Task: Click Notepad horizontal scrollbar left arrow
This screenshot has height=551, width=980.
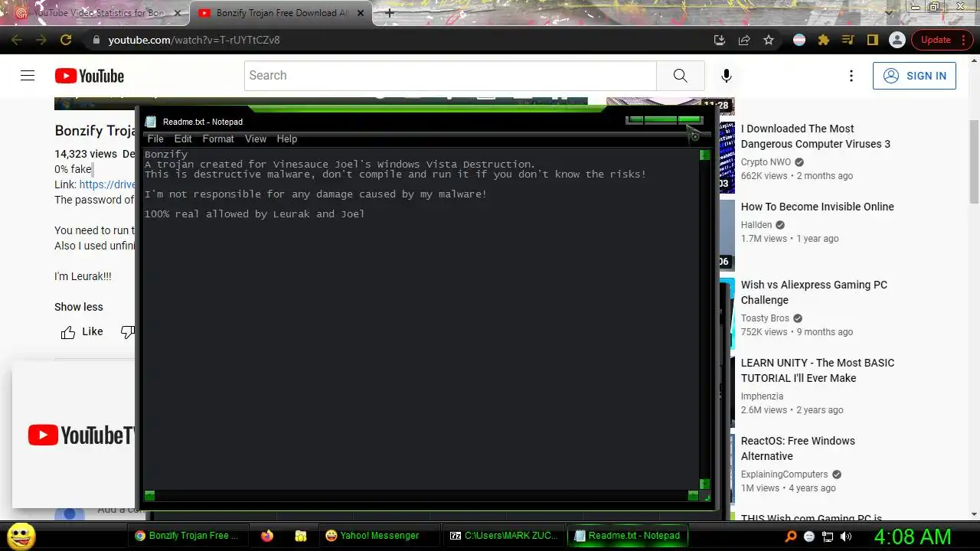Action: point(149,495)
